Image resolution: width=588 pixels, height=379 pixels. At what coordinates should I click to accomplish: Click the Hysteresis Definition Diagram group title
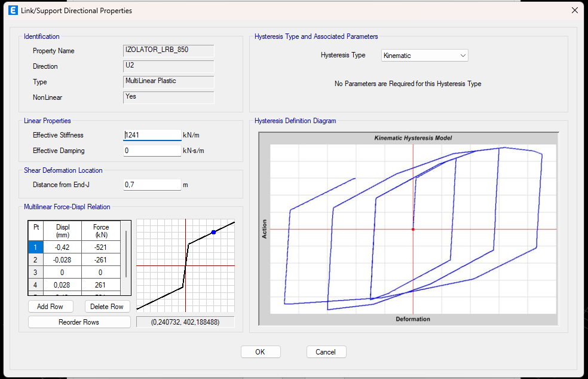point(295,121)
